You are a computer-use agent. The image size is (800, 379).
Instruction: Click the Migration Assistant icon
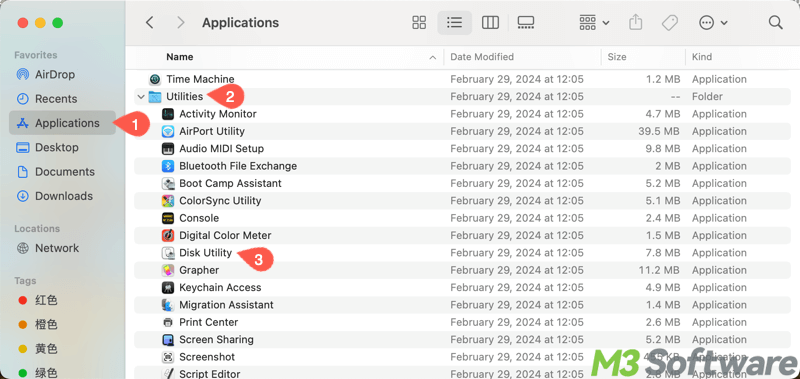point(168,305)
